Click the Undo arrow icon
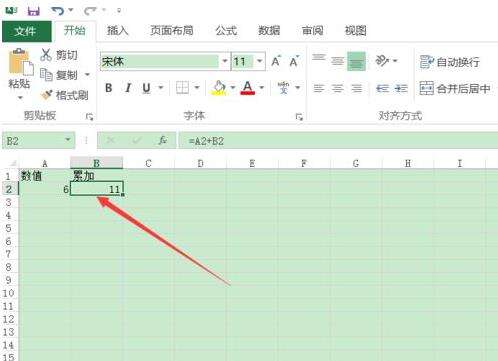This screenshot has height=361, width=498. click(58, 11)
